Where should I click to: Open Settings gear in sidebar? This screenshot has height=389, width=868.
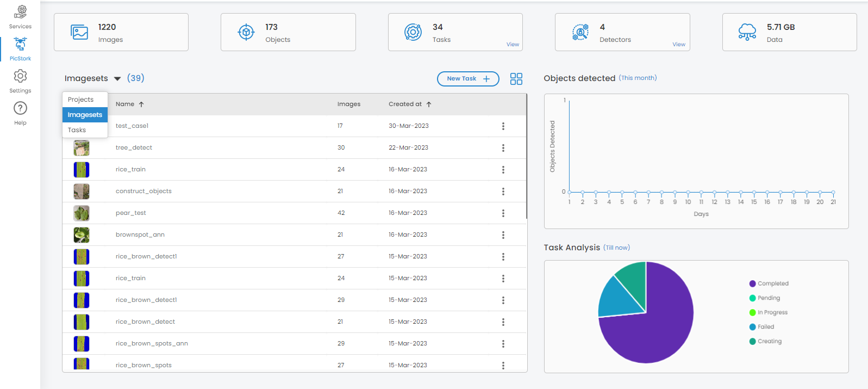coord(20,76)
